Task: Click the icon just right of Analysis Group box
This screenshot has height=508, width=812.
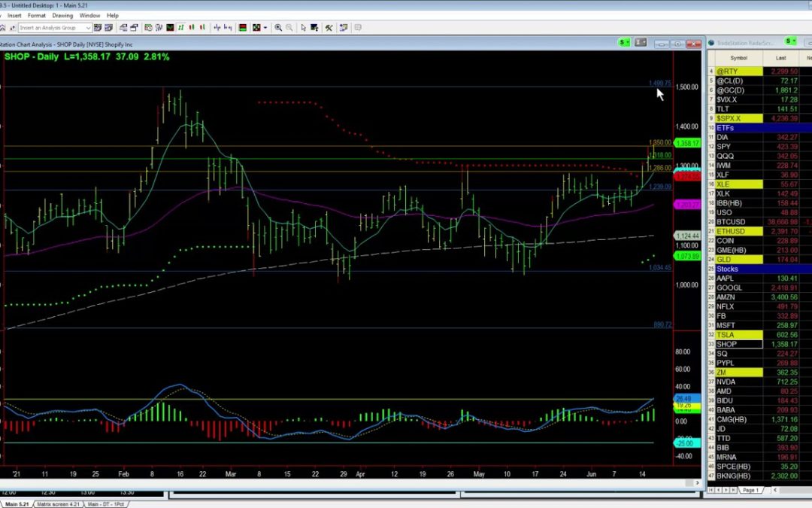Action: pos(97,28)
